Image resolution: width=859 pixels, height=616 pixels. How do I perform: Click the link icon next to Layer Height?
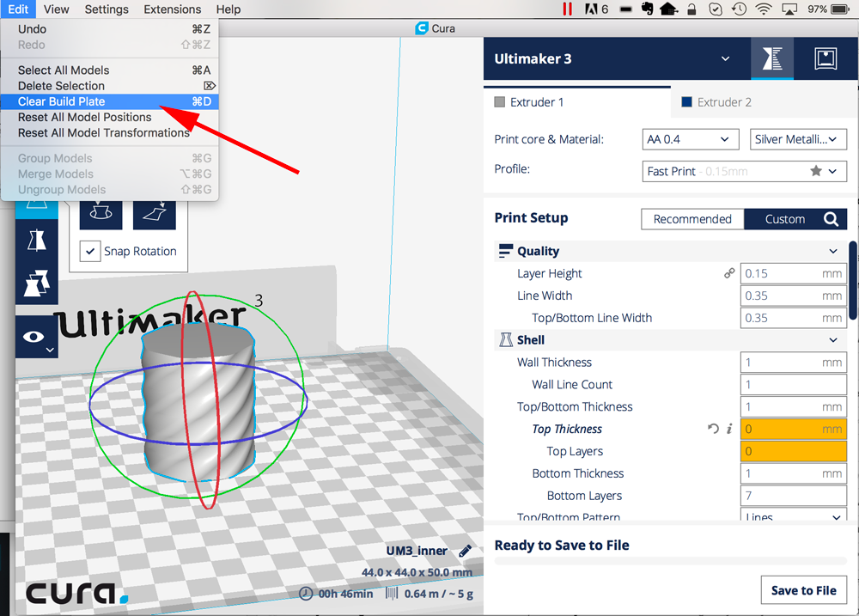(729, 273)
